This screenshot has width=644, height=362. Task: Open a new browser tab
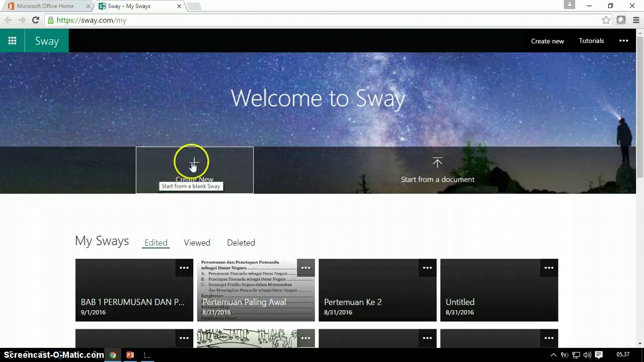click(x=194, y=6)
